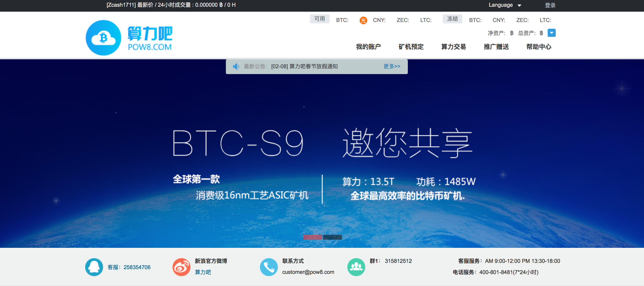644x286 pixels.
Task: Open the Language dropdown menu
Action: tap(505, 5)
